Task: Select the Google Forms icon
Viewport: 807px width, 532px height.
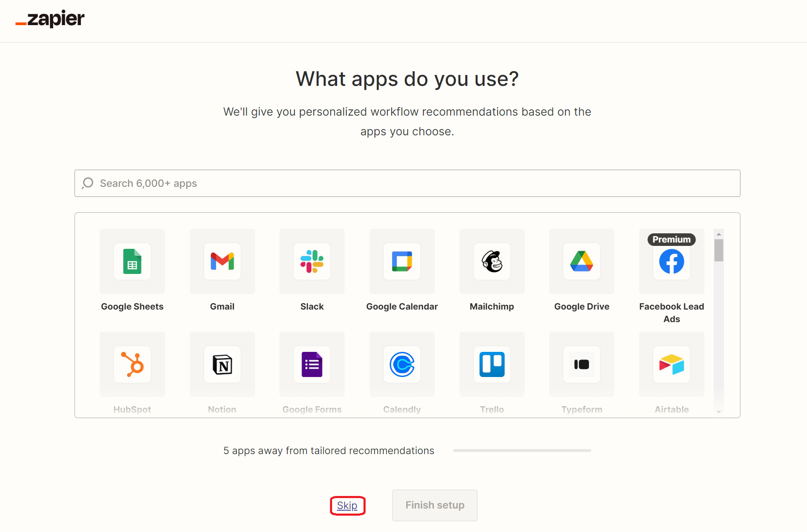Action: click(x=312, y=364)
